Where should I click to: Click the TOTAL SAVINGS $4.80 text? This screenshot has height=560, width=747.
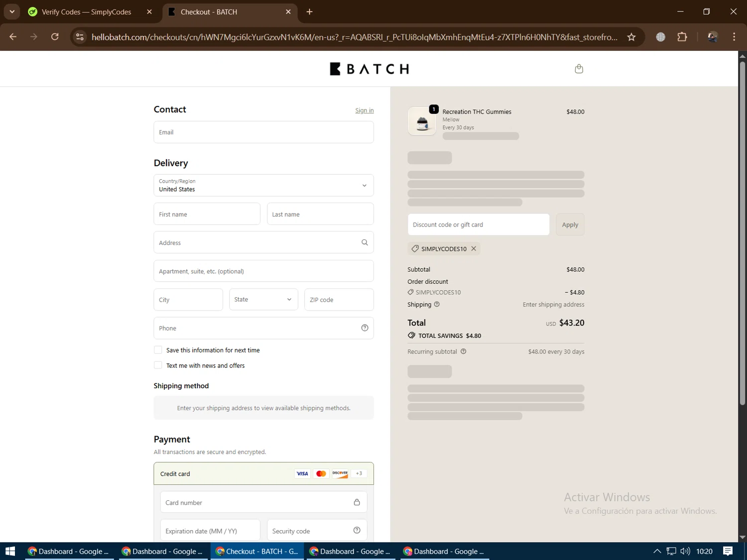450,336
